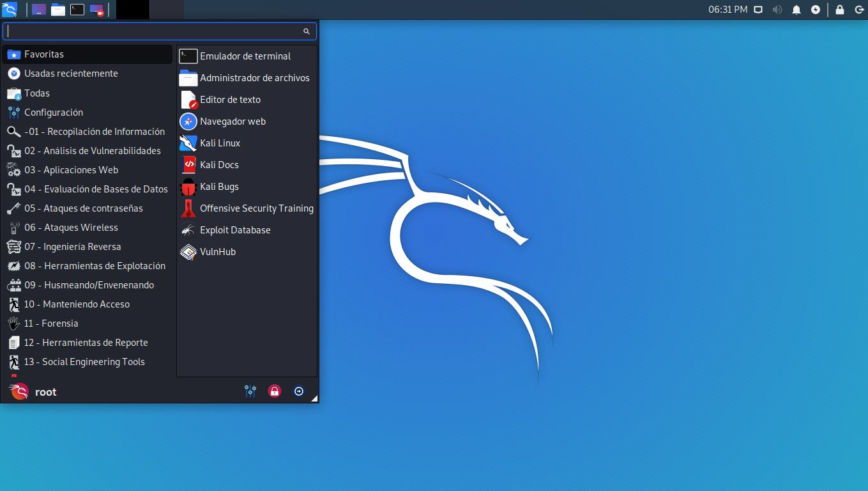Open the screen recorder panel launcher
The width and height of the screenshot is (868, 491).
click(x=96, y=10)
